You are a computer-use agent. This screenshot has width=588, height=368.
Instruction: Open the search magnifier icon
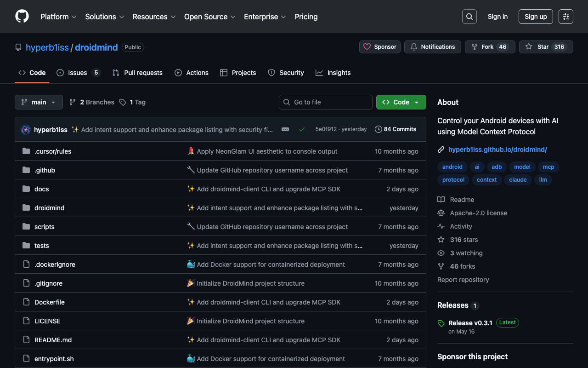(x=469, y=17)
